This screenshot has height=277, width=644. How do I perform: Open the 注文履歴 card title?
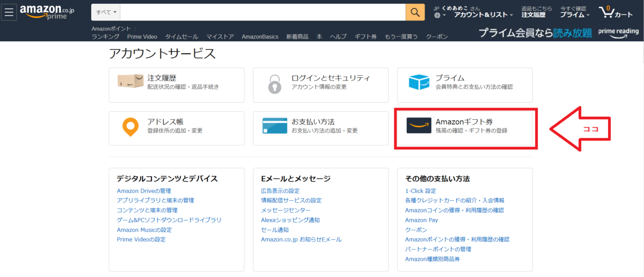click(162, 77)
